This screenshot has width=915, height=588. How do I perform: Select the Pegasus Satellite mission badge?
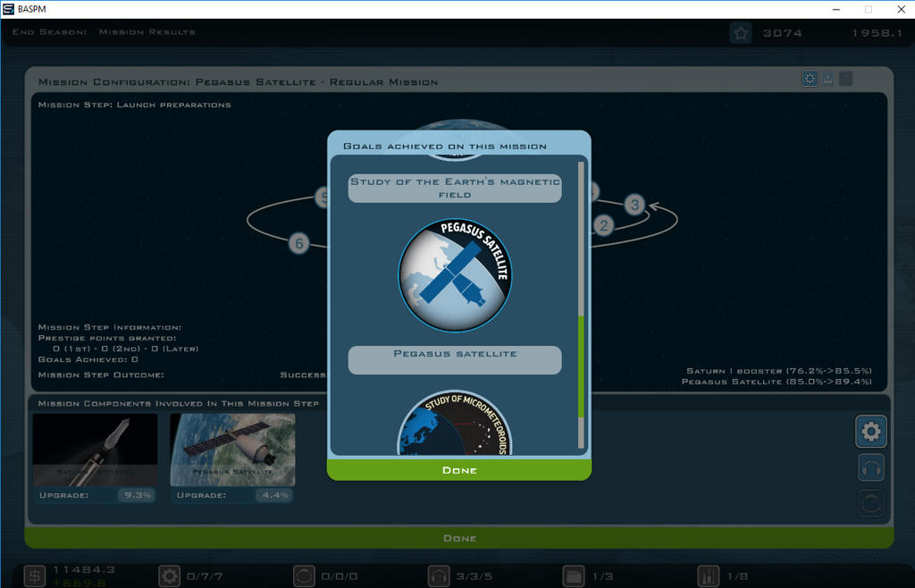[455, 275]
